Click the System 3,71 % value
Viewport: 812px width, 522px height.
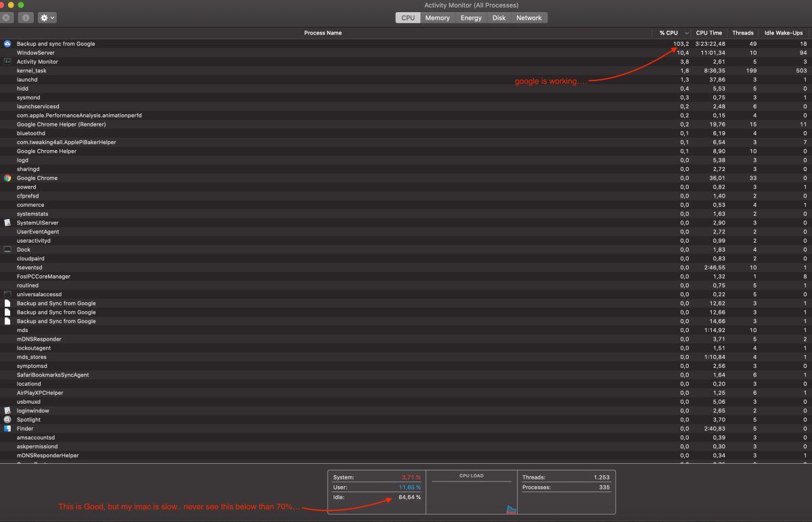[411, 477]
